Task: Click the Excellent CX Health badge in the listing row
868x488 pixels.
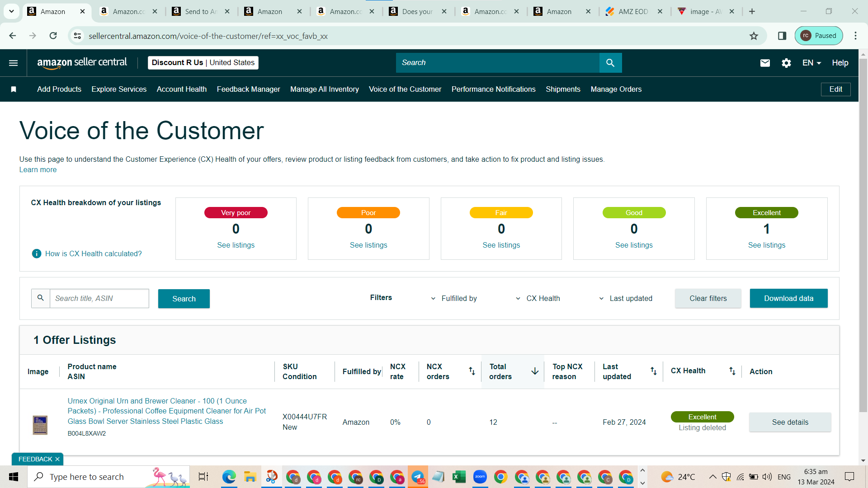Action: point(702,417)
